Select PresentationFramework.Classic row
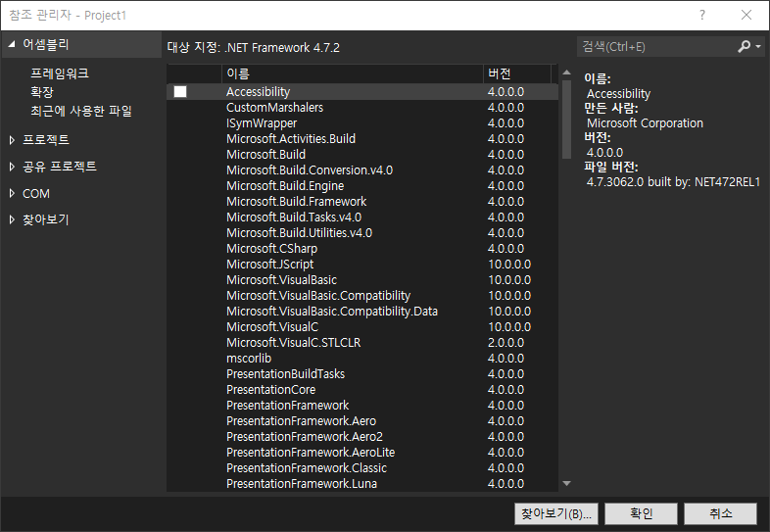Screen dimensions: 770x532 362,468
